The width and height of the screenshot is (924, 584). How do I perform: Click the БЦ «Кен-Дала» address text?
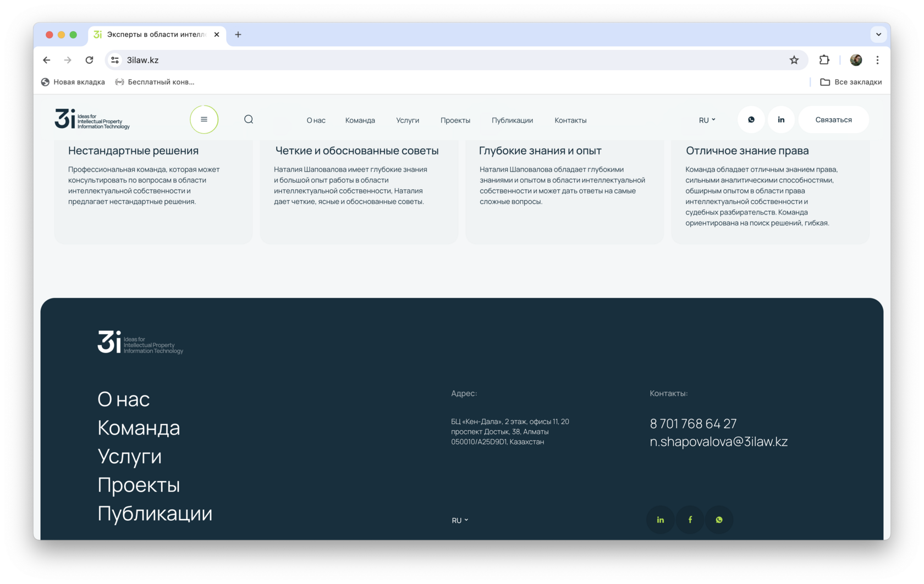pos(510,432)
